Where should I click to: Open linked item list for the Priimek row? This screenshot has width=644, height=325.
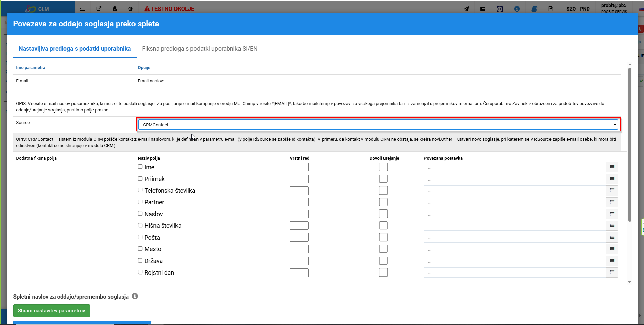[x=612, y=179]
